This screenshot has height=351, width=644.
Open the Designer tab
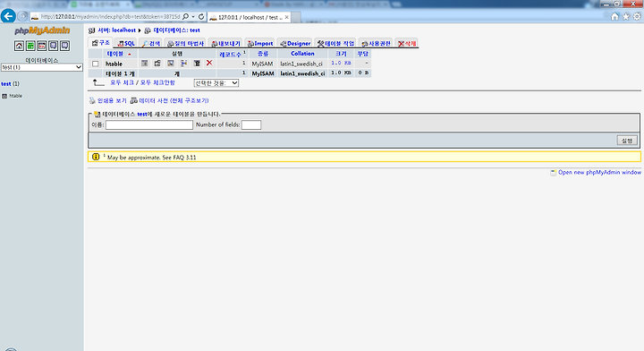pyautogui.click(x=295, y=43)
